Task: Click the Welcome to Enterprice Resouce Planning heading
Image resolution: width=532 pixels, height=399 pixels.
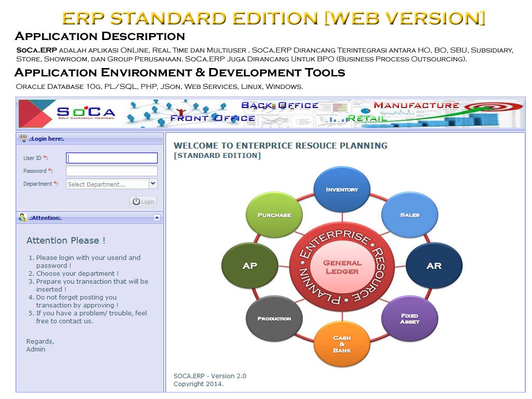Action: coord(281,145)
